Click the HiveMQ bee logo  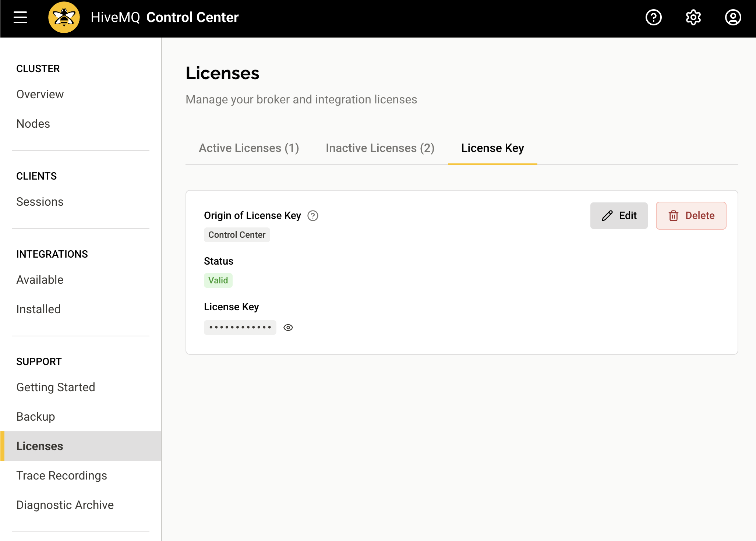[x=64, y=17]
